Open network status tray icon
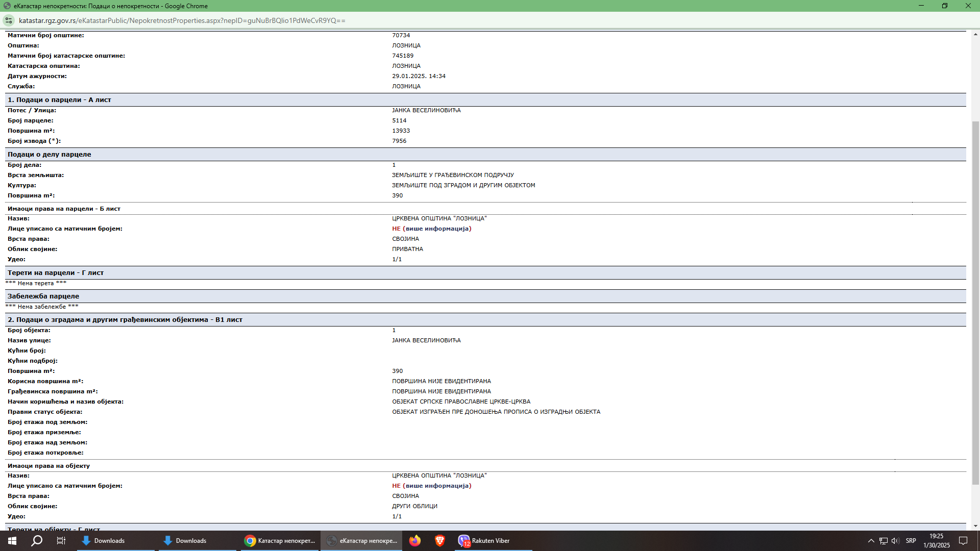This screenshot has height=551, width=980. [x=883, y=541]
